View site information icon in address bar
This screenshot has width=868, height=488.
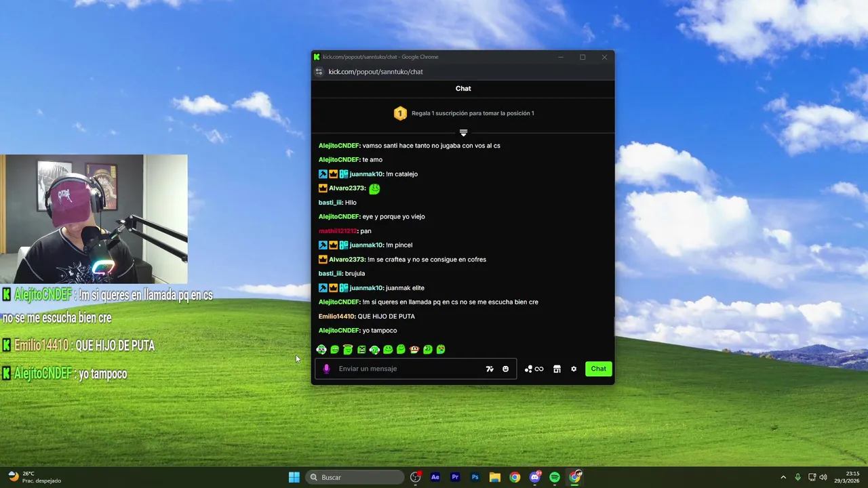[319, 72]
